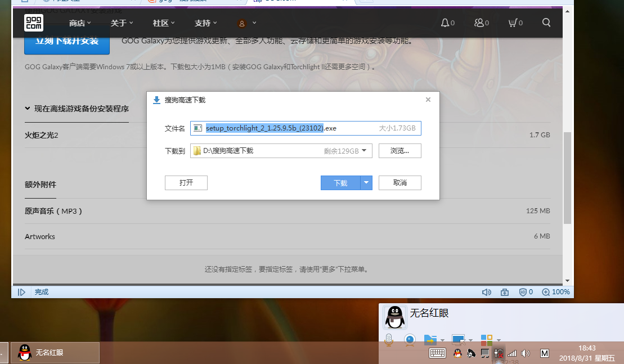Click the scrollbar down arrow

coord(568,281)
